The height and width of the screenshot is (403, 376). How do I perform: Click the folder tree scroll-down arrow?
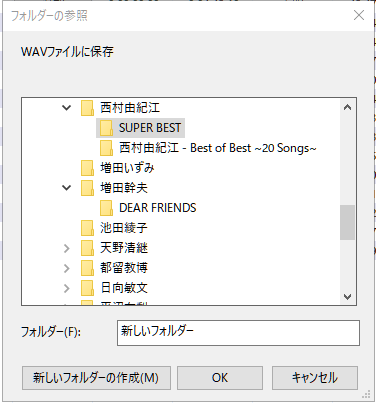pos(347,296)
